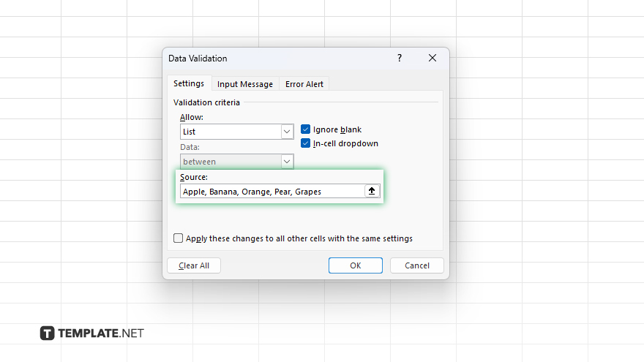Viewport: 644px width, 362px height.
Task: Uncheck the Ignore blank checkbox
Action: 306,129
